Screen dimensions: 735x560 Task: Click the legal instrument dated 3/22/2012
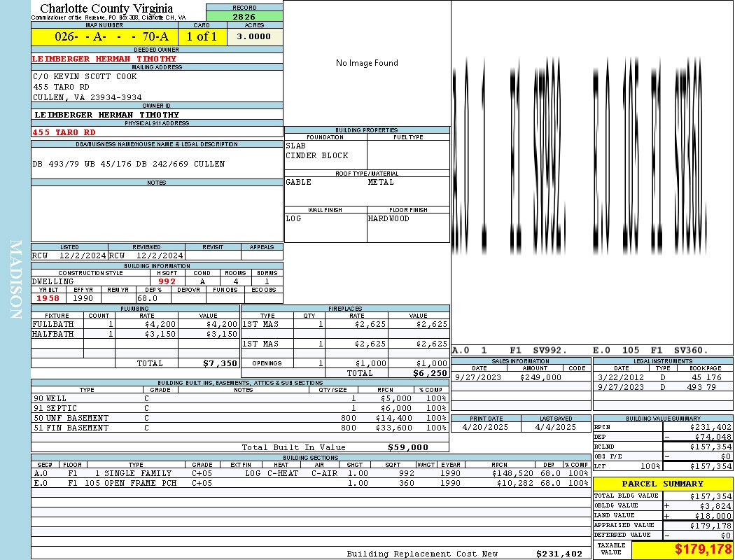[x=661, y=377]
